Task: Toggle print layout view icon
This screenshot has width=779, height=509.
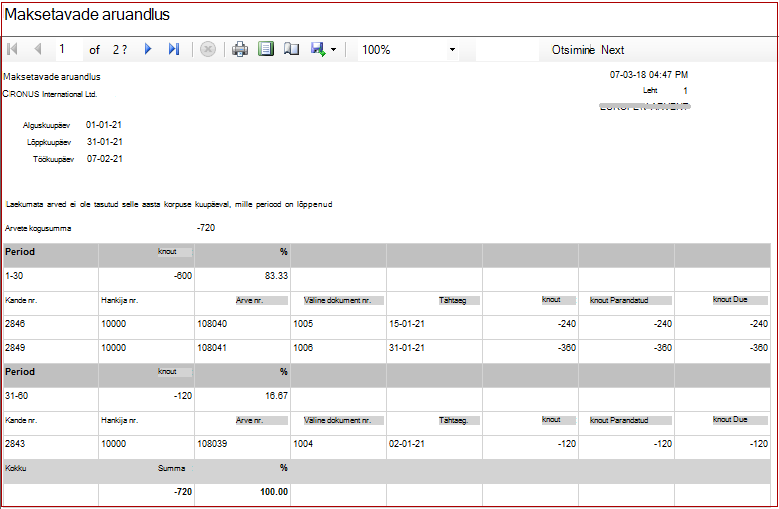Action: pyautogui.click(x=266, y=49)
